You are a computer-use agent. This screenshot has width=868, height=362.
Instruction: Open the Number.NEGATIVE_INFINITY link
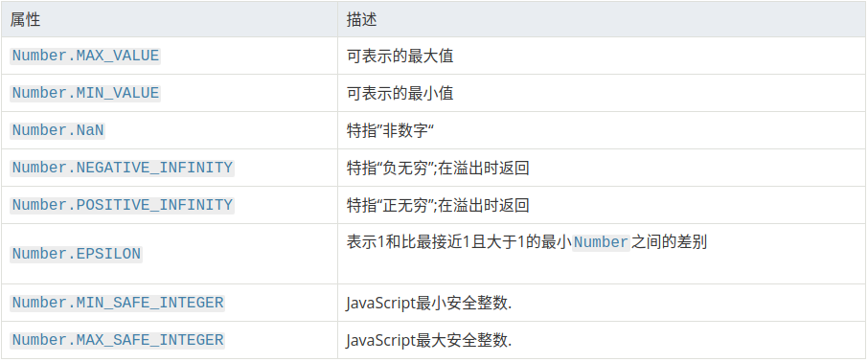[123, 168]
